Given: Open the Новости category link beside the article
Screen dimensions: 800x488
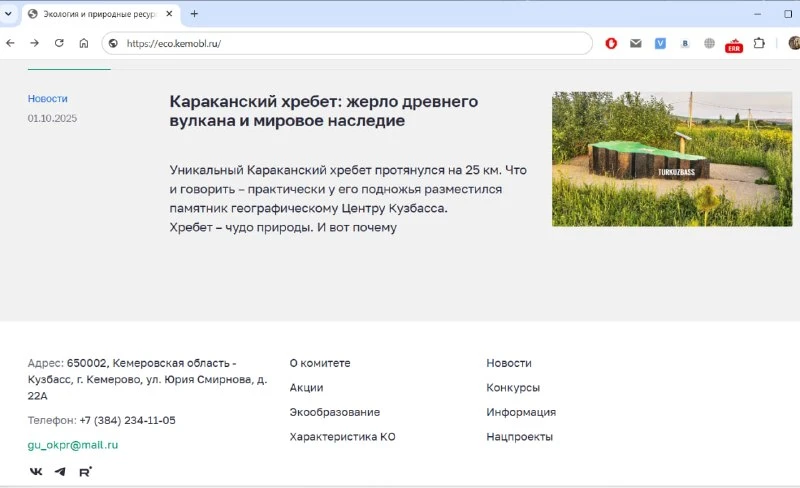Looking at the screenshot, I should 47,99.
